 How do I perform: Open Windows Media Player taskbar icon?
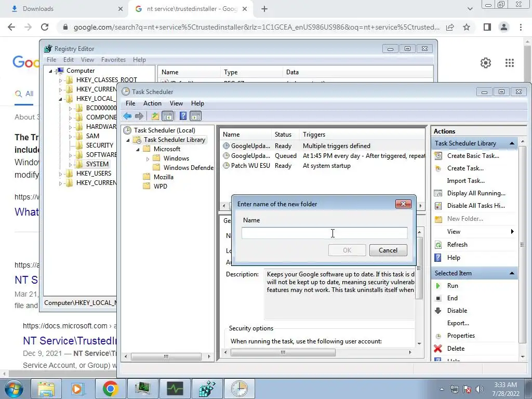78,389
